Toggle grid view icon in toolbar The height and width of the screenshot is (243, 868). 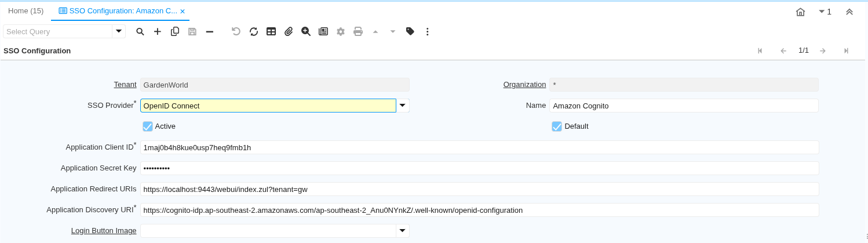pyautogui.click(x=271, y=31)
